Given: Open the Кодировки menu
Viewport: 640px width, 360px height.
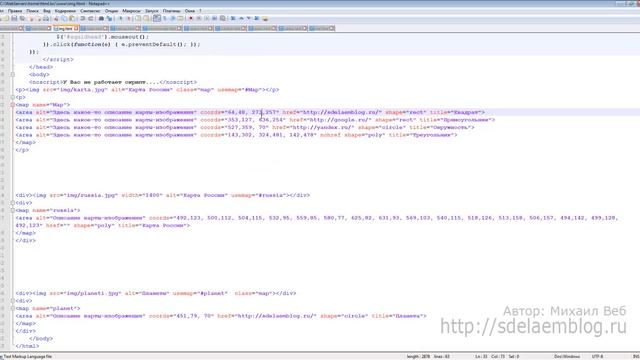Looking at the screenshot, I should [x=65, y=11].
